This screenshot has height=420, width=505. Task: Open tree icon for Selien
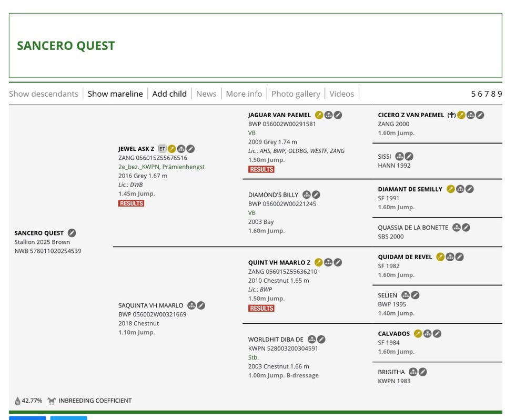click(x=406, y=295)
